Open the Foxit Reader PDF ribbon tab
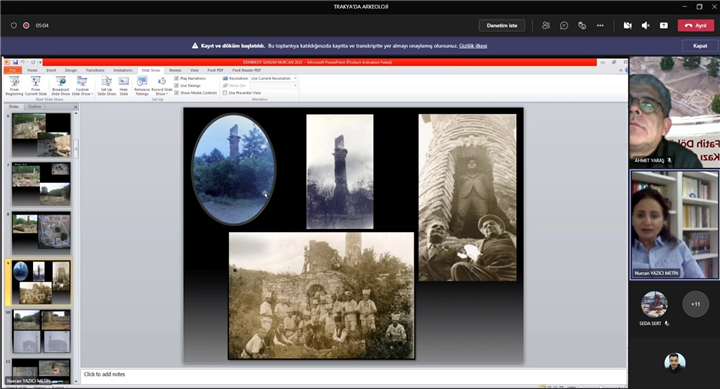720x389 pixels. click(x=246, y=70)
